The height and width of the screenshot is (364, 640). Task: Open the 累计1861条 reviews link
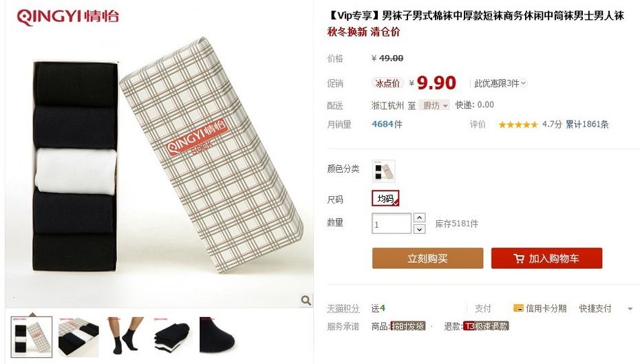click(x=587, y=125)
